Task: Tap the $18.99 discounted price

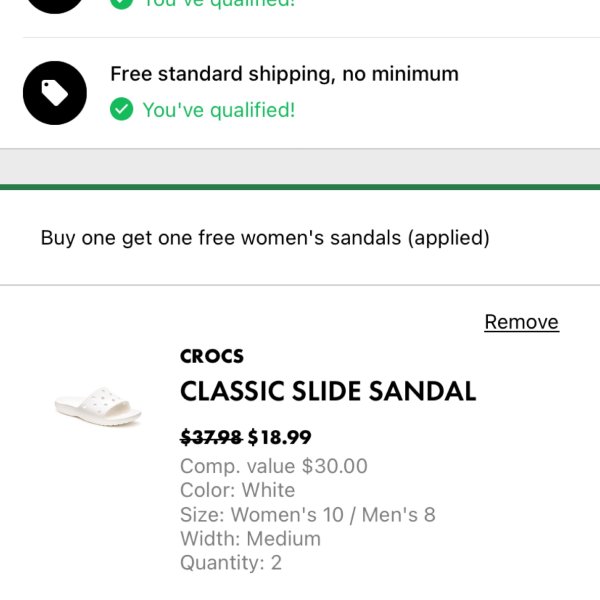Action: coord(280,437)
